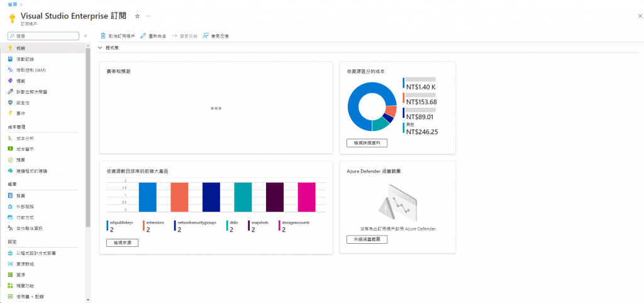The width and height of the screenshot is (644, 303).
Task: Click Visual Studio Enterprise 訂閱 page title
Action: click(x=74, y=16)
